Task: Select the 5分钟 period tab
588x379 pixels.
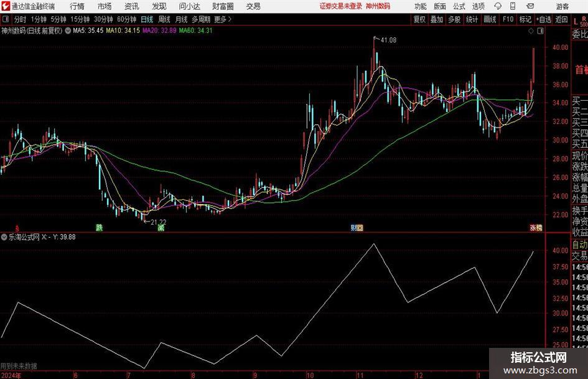Action: point(58,19)
